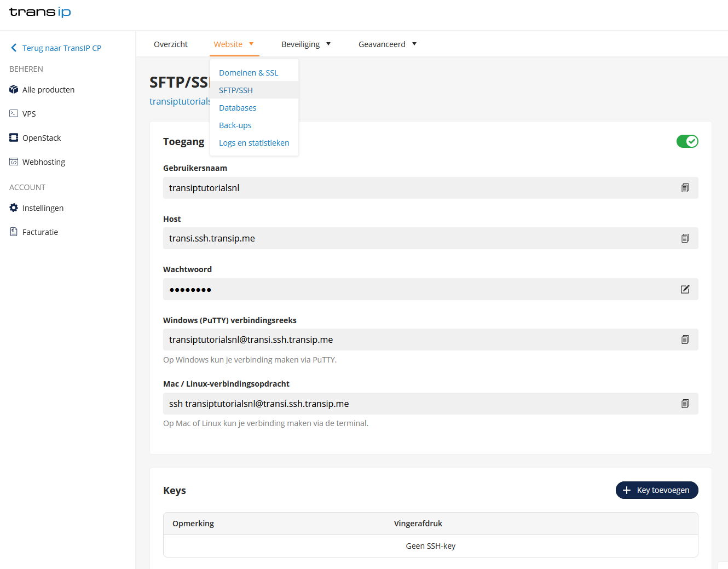Image resolution: width=728 pixels, height=569 pixels.
Task: Click the Alle producten box icon
Action: (14, 89)
